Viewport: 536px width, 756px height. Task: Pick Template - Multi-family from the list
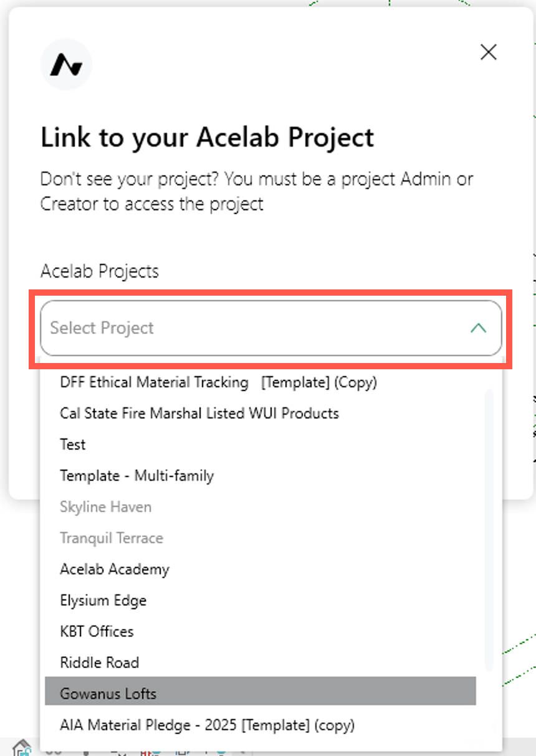(261, 475)
